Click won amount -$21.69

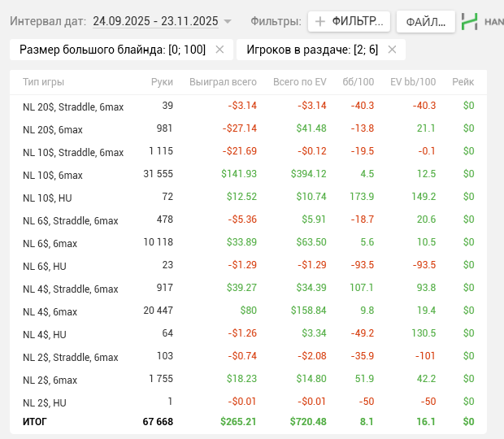(x=240, y=151)
